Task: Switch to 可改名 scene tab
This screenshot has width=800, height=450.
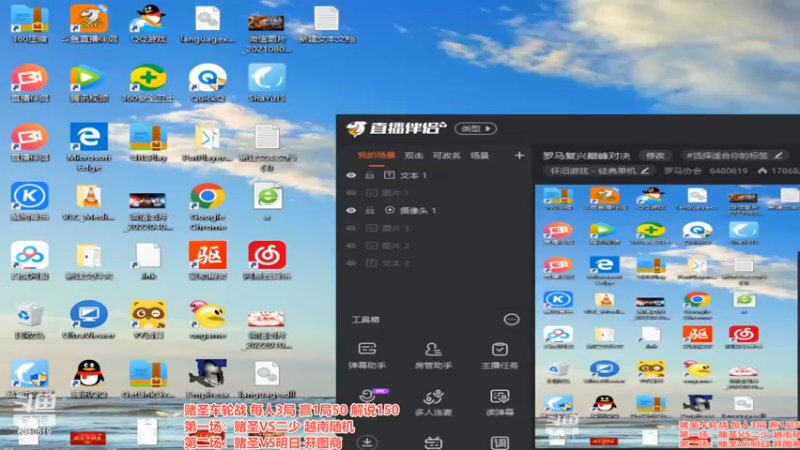Action: 446,156
